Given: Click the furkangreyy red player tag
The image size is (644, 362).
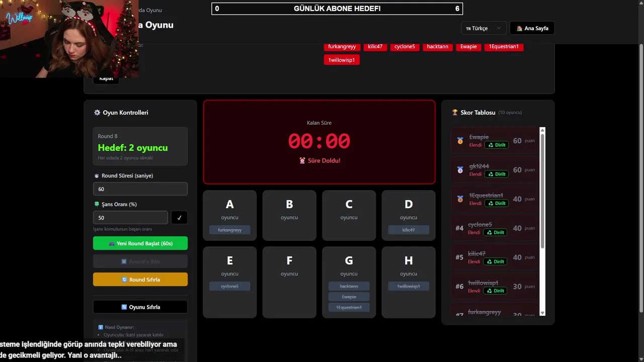Looking at the screenshot, I should tap(342, 46).
